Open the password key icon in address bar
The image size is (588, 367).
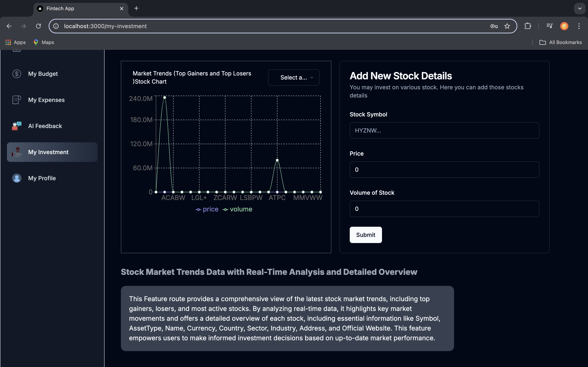point(494,26)
